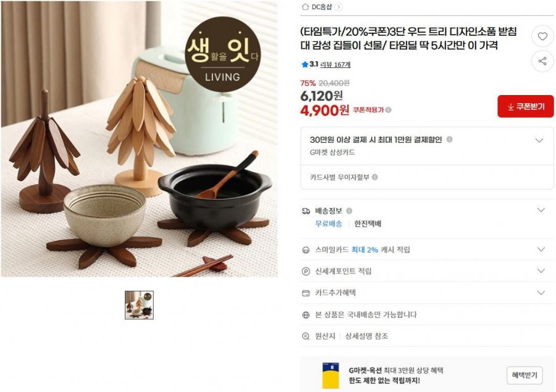
Task: Click the blue star rating icon
Action: tap(305, 64)
